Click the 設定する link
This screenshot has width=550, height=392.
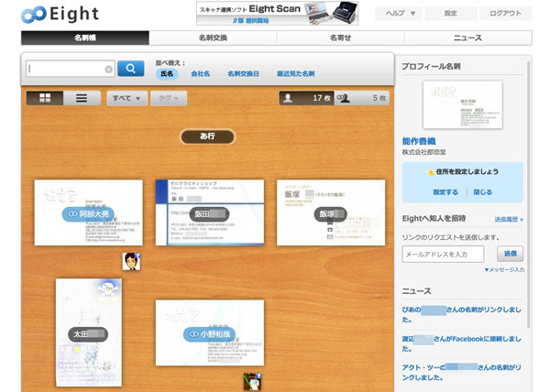pos(445,192)
